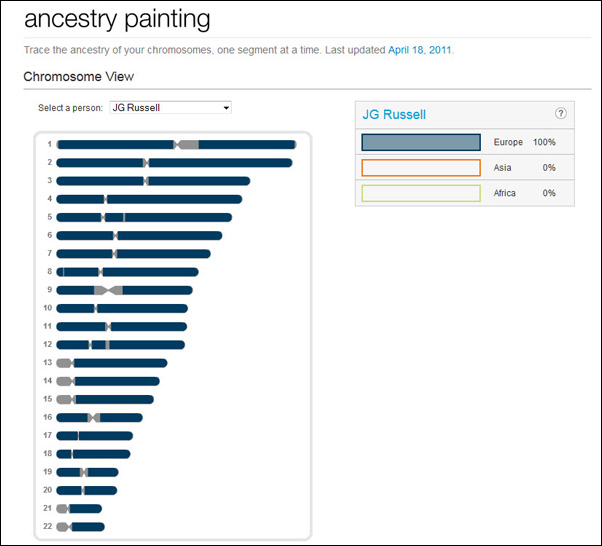Select the green Africa color bar
This screenshot has height=546, width=602.
(421, 193)
